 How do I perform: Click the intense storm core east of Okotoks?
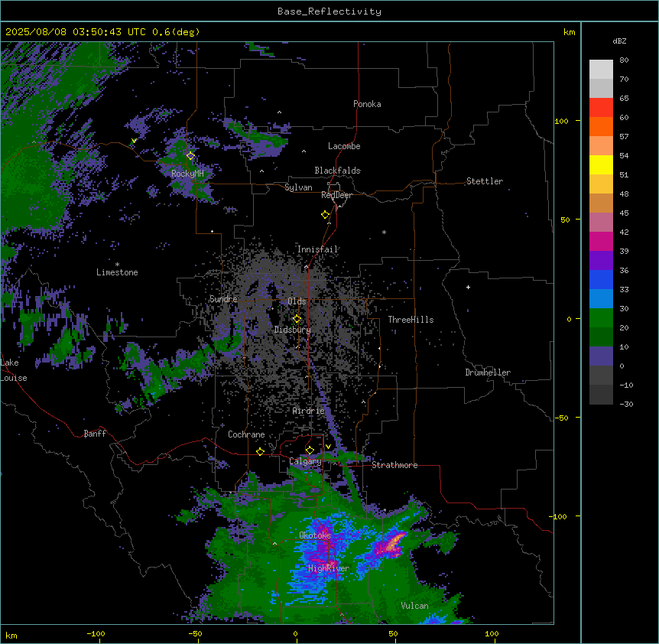tap(392, 544)
